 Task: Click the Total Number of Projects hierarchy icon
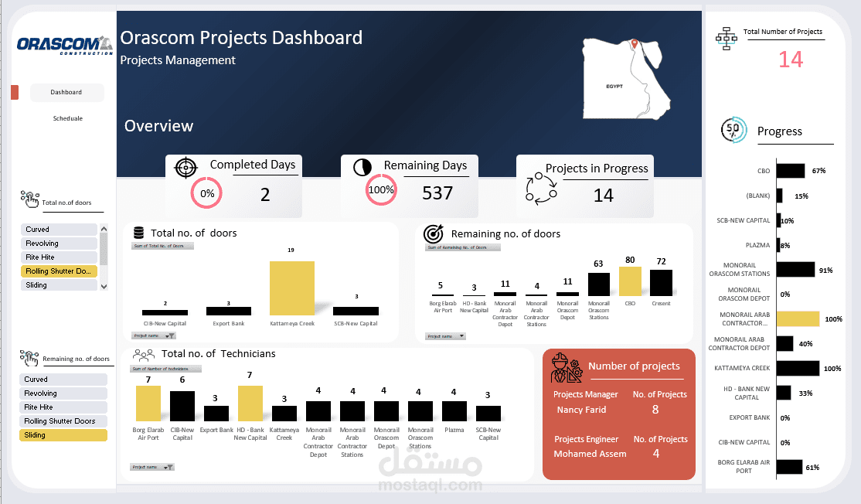726,39
